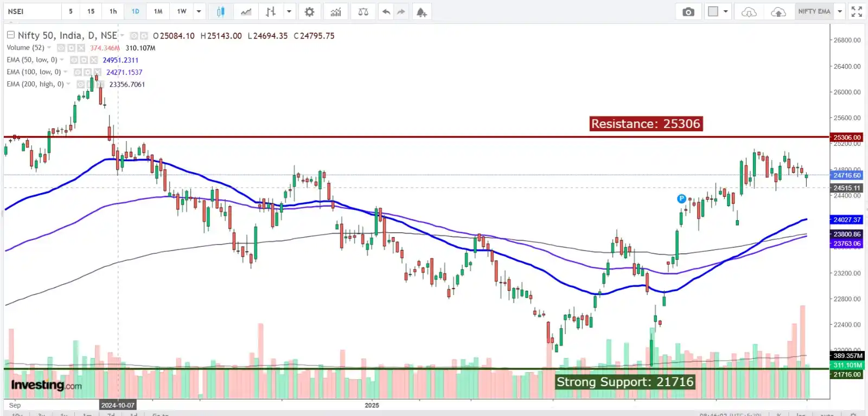Click the NIFTY EMA layout name button
The height and width of the screenshot is (416, 868).
[814, 11]
